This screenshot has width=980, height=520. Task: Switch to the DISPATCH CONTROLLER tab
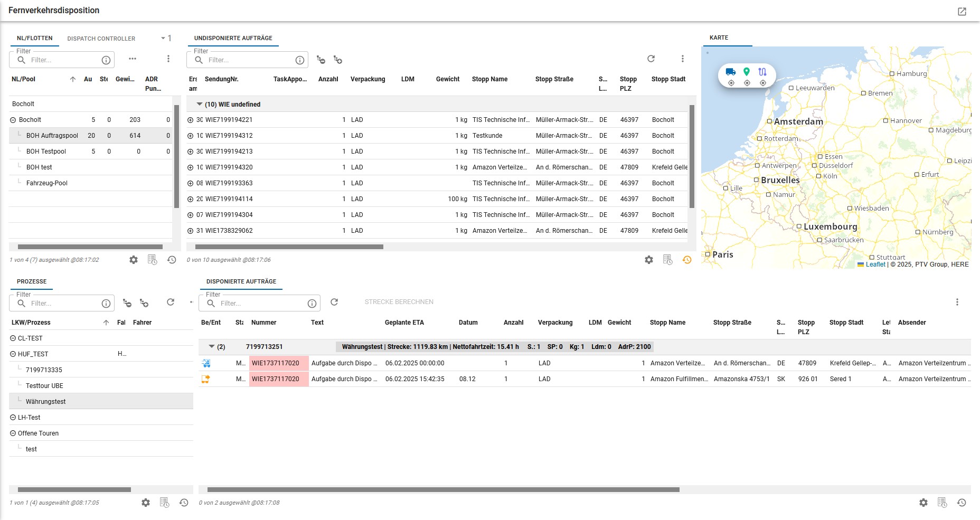click(x=101, y=39)
